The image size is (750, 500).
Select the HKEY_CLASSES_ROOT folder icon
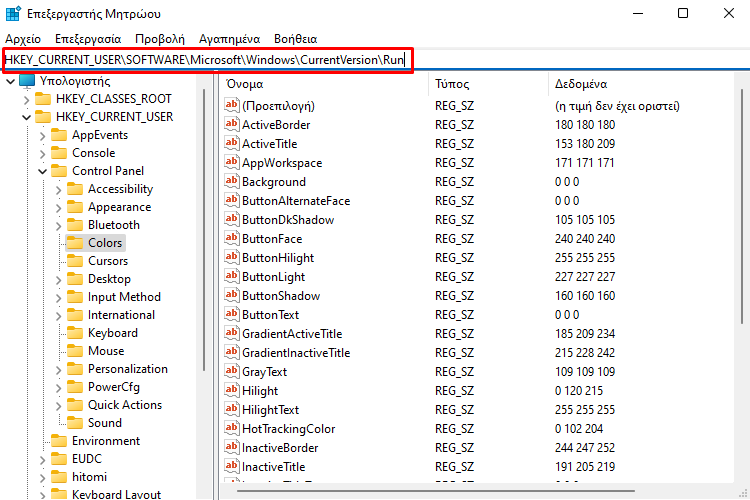pos(43,99)
